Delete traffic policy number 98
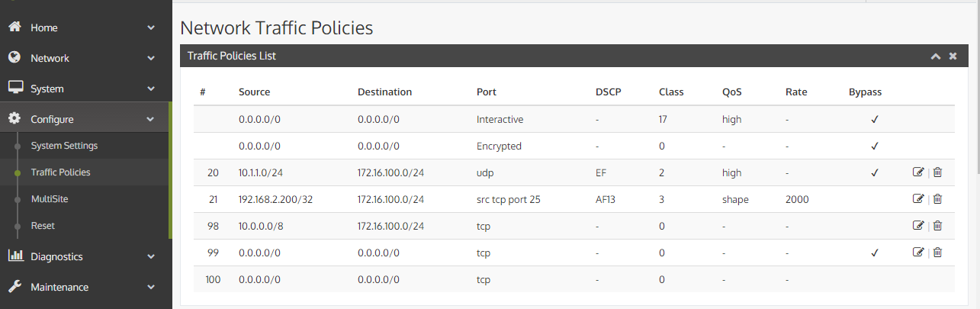 click(937, 226)
